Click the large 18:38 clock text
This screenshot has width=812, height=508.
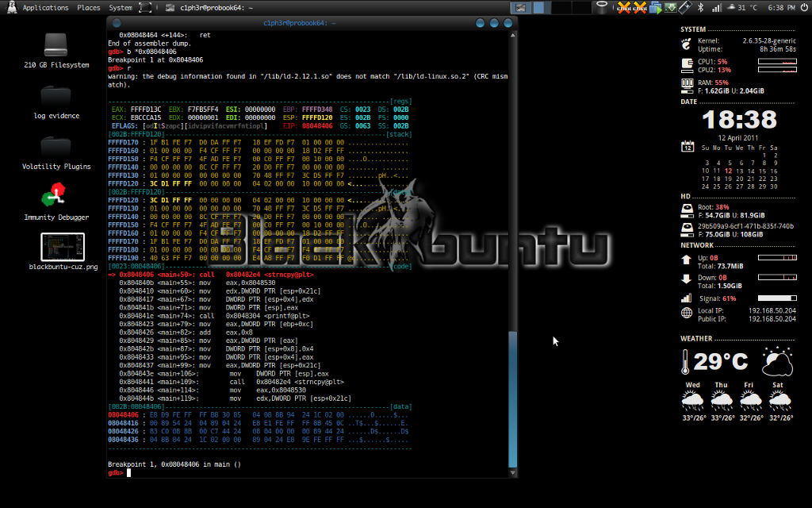coord(739,120)
